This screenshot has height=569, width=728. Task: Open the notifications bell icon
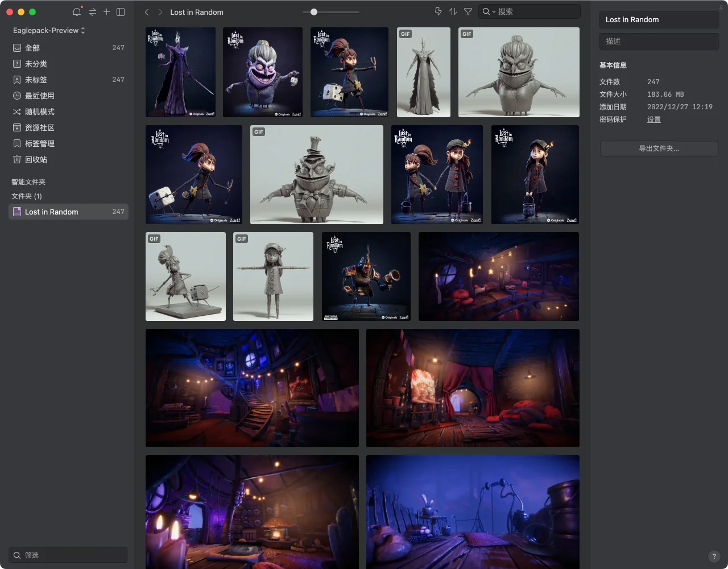tap(77, 11)
